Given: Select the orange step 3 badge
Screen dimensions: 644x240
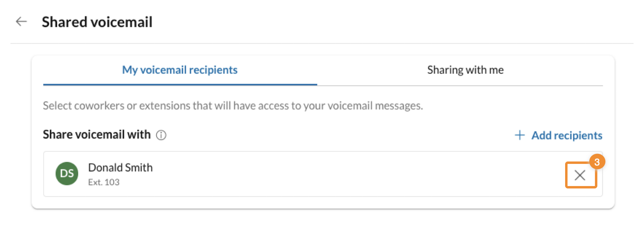Looking at the screenshot, I should tap(598, 163).
